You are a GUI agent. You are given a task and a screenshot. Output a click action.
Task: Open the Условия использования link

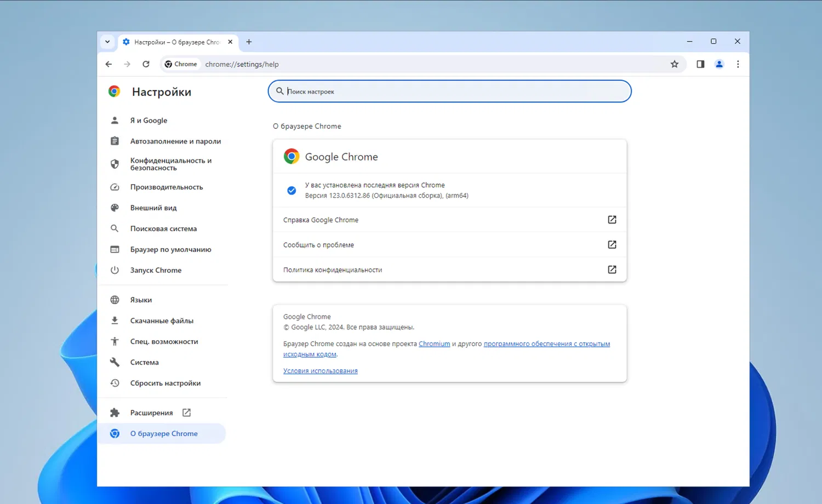point(320,371)
